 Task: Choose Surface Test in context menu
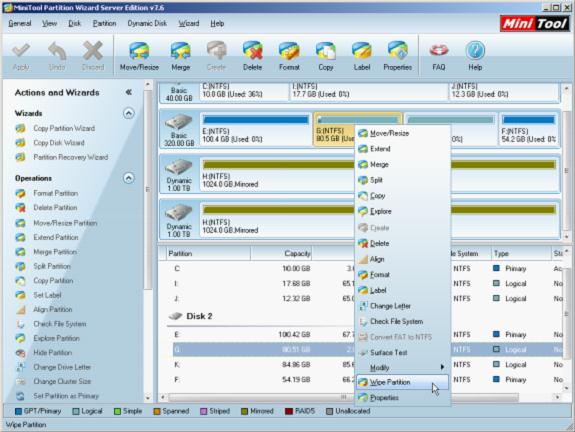[x=402, y=352]
